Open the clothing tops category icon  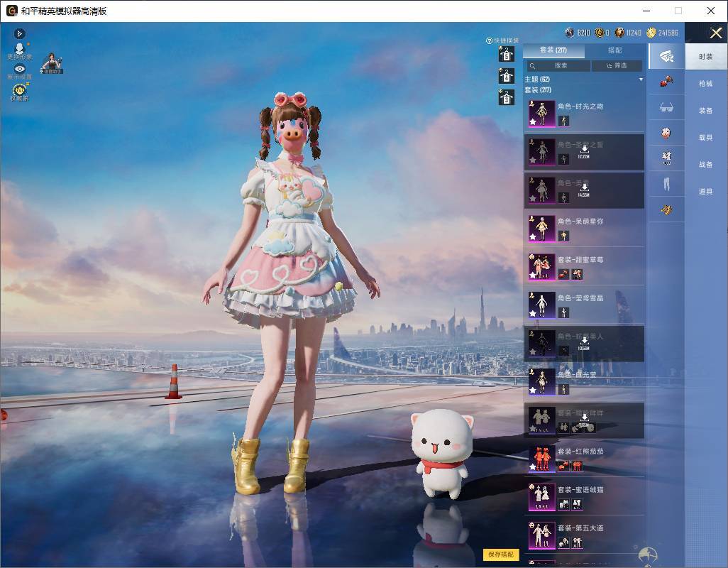(667, 158)
